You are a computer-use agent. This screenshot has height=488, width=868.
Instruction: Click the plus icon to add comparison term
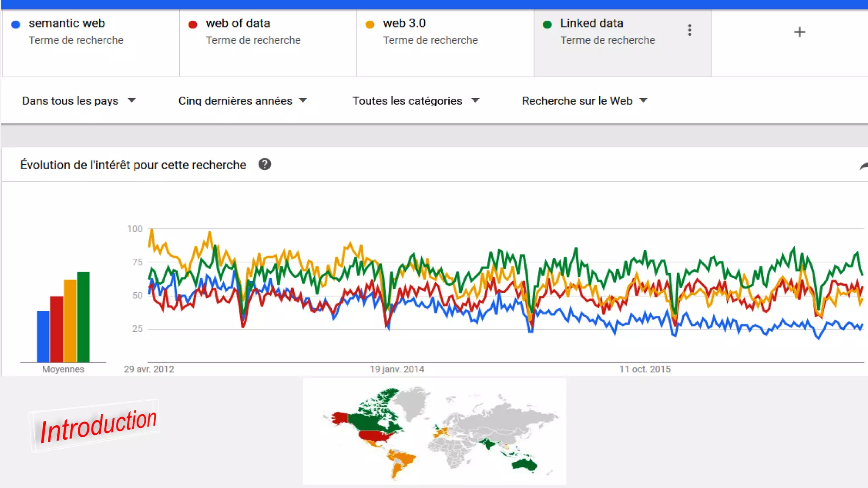[x=799, y=32]
